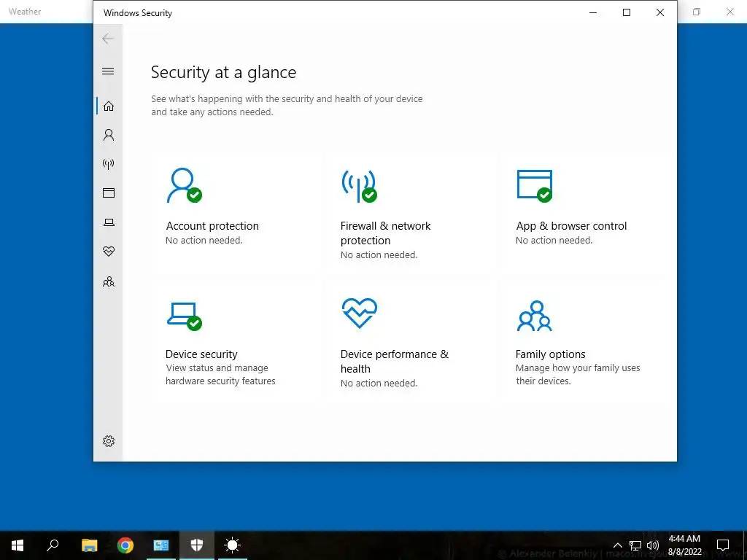Open the Control Panel taskbar icon
This screenshot has width=747, height=560.
click(161, 545)
